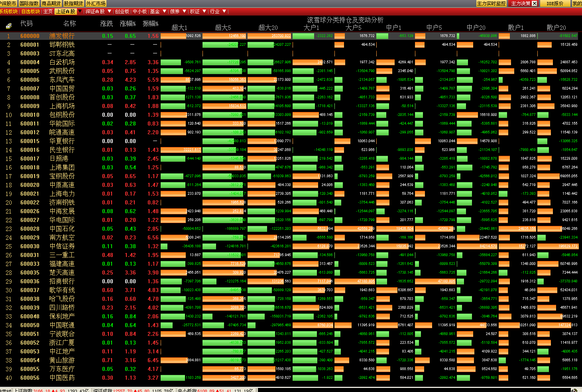Sort by 散户1 column header
Screen dimensions: 582x392
(x=516, y=27)
